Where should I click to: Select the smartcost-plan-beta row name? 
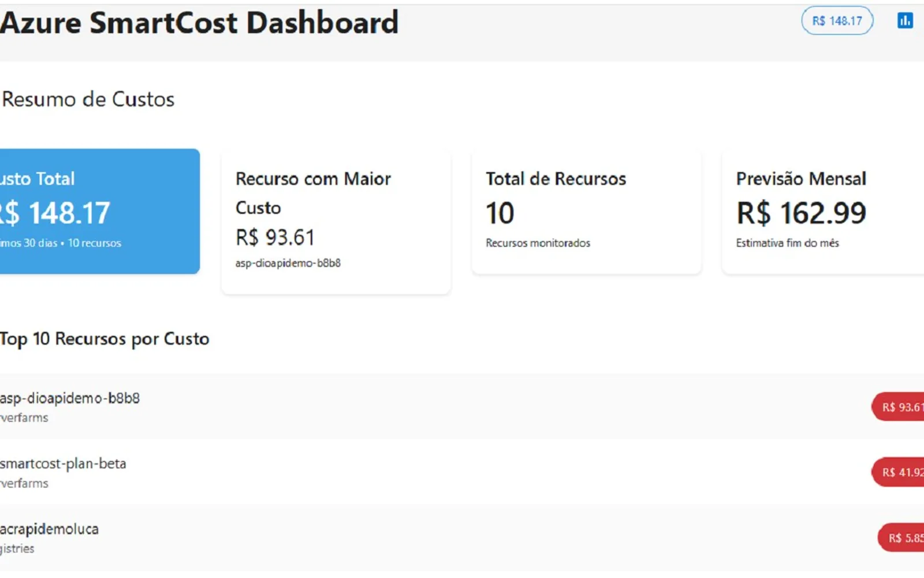(63, 464)
